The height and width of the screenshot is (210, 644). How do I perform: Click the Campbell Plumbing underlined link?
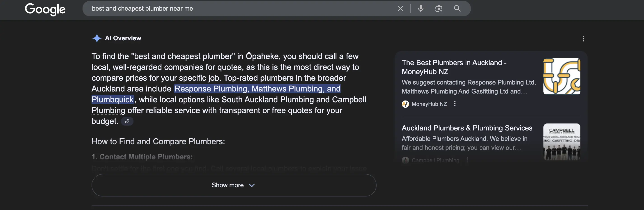tap(349, 100)
